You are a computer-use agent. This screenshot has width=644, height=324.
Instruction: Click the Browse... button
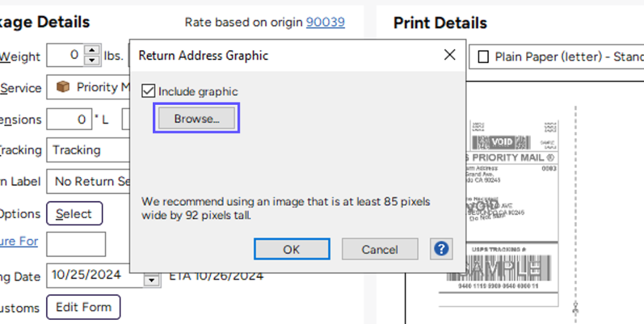point(196,118)
